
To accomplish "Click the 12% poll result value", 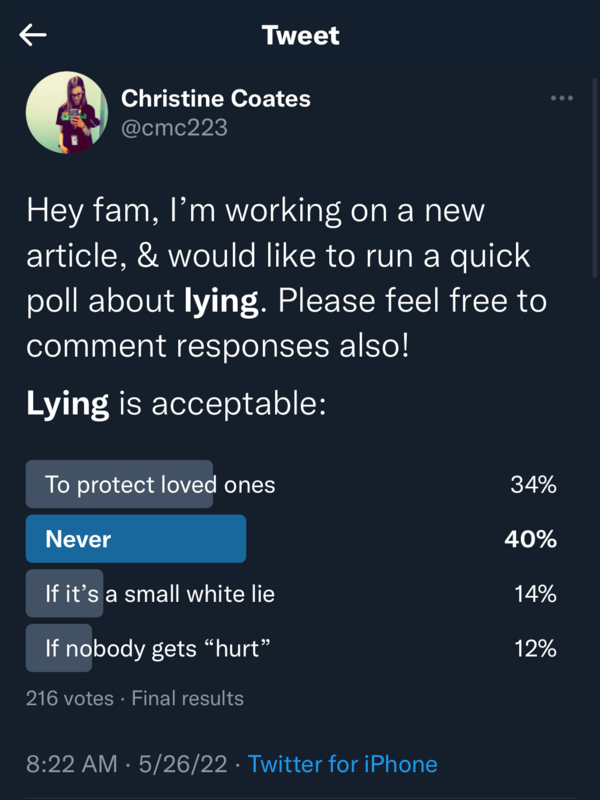I will click(534, 648).
